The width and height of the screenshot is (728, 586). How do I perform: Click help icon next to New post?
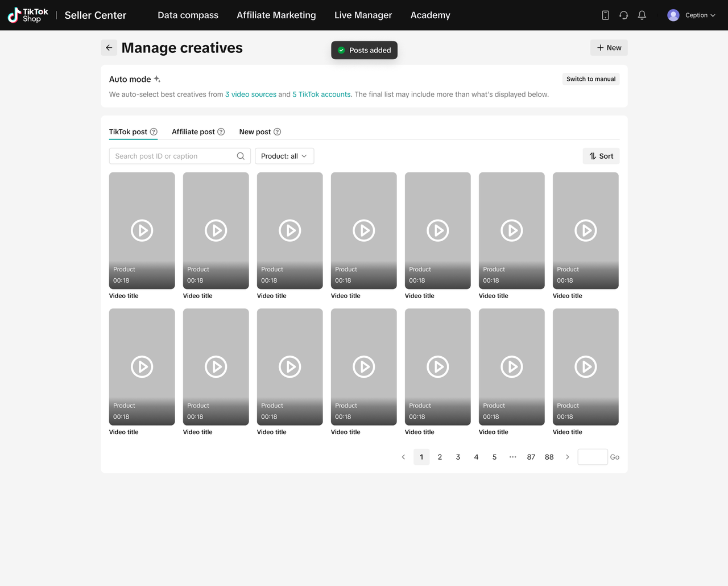(x=277, y=132)
